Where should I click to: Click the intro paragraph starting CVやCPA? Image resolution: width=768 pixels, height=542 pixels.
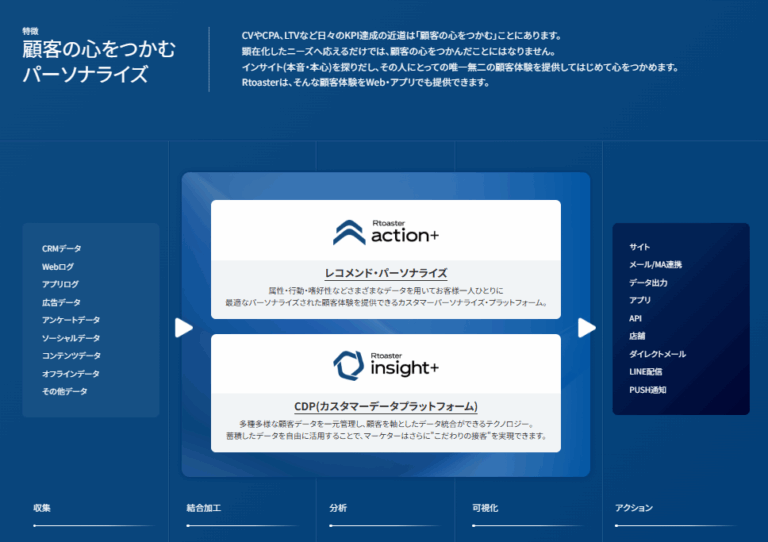pos(460,59)
